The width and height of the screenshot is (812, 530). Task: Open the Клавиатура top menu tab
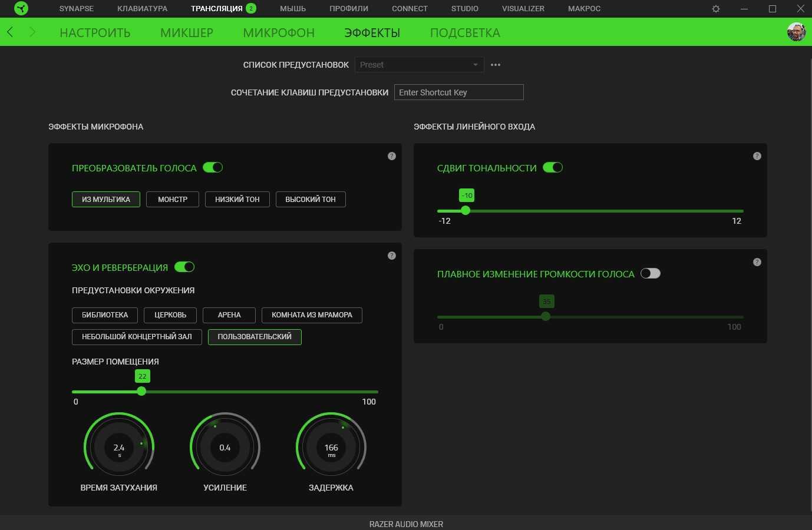pos(142,9)
